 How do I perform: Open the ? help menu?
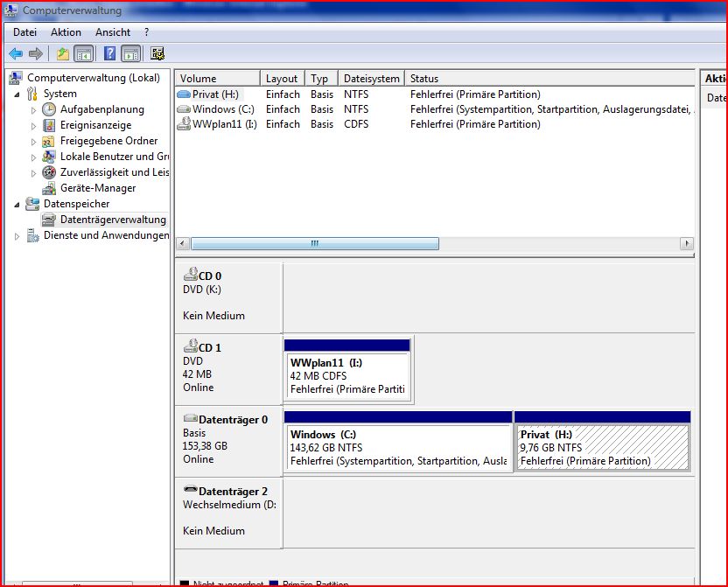click(147, 32)
